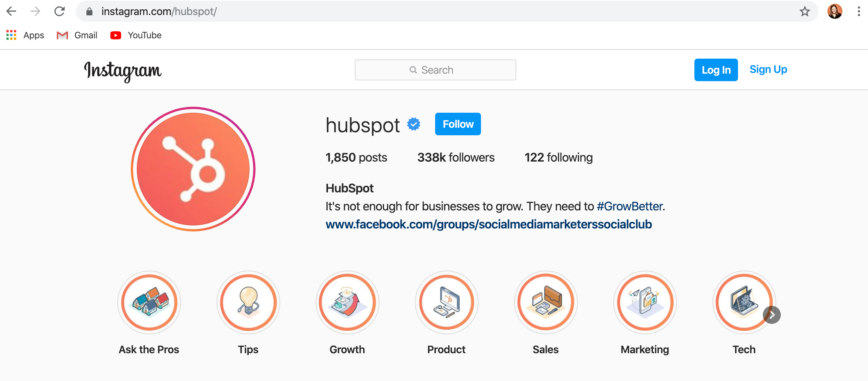
Task: Click the Instagram logo
Action: 123,71
